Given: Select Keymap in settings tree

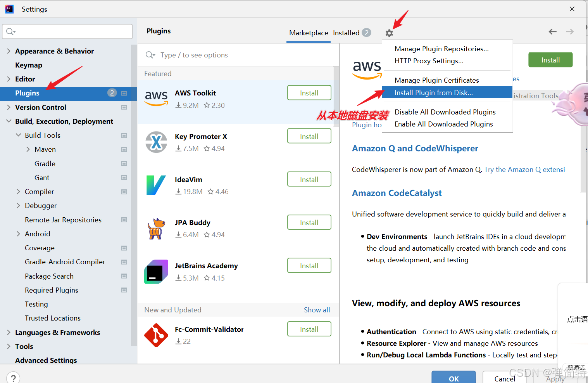Looking at the screenshot, I should (x=29, y=65).
